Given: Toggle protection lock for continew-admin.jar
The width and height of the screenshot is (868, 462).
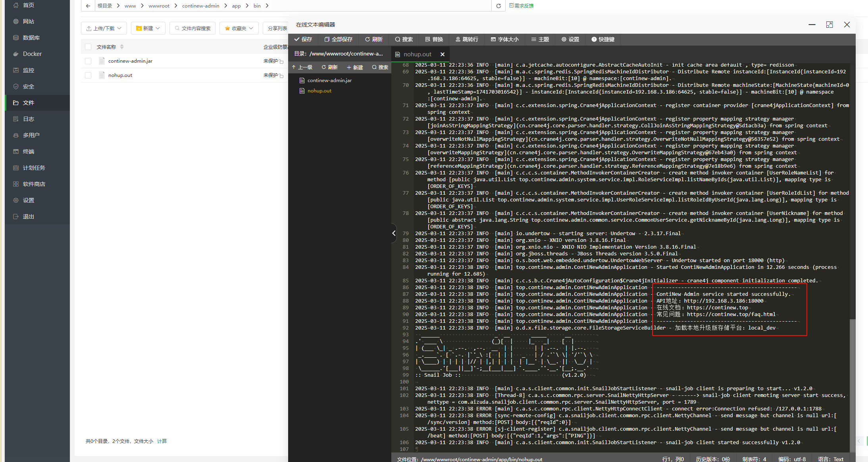Looking at the screenshot, I should point(281,61).
